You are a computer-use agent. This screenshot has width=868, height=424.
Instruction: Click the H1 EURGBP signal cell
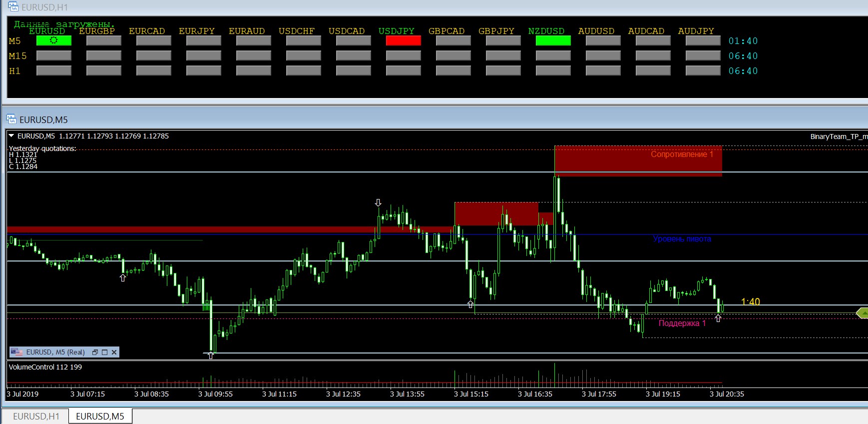coord(104,70)
